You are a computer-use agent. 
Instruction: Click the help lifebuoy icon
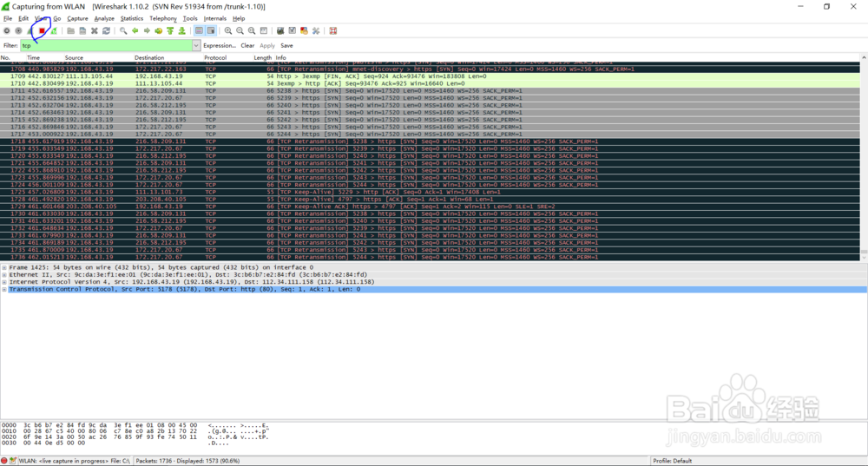click(333, 31)
